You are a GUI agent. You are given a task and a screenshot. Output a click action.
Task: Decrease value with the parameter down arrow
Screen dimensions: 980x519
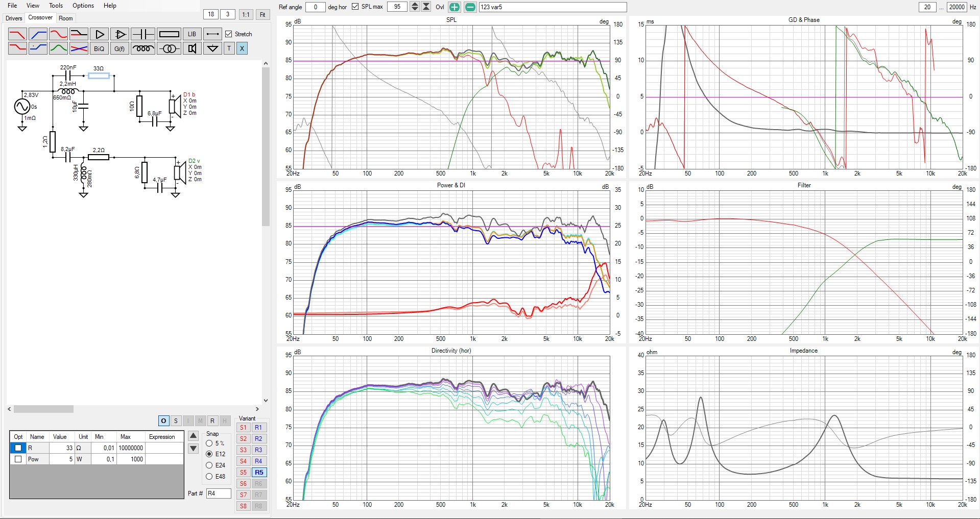(193, 449)
